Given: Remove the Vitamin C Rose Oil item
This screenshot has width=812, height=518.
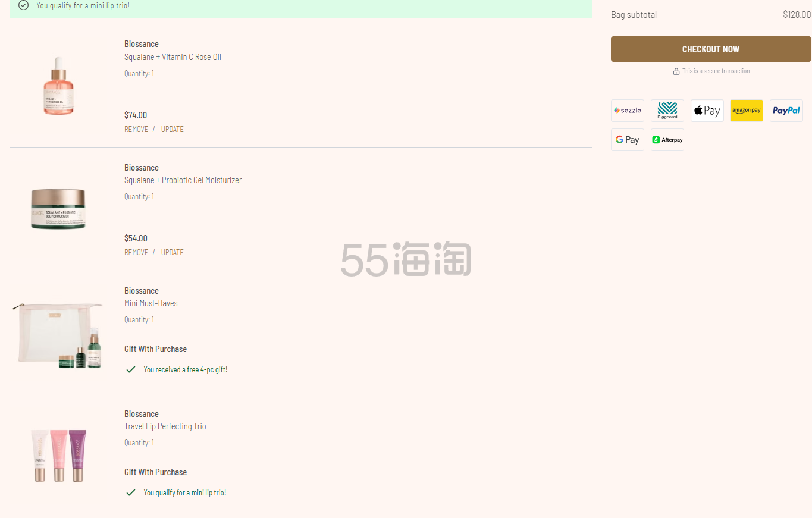Looking at the screenshot, I should [x=136, y=129].
